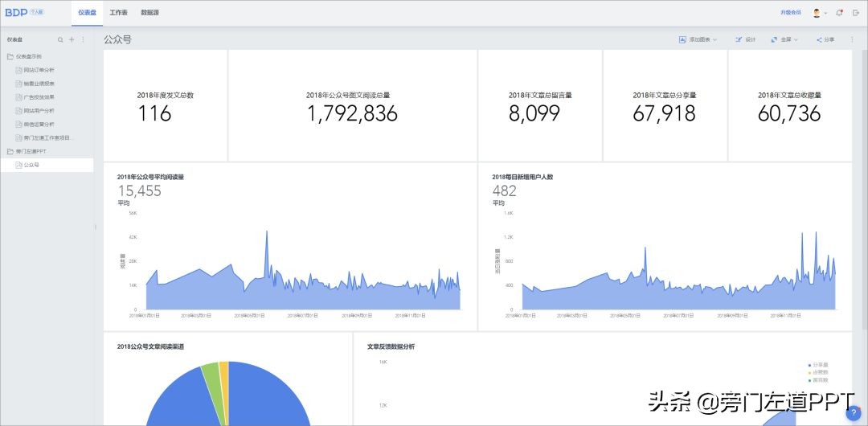This screenshot has height=426, width=868.
Task: Click the 公众号 page title
Action: point(117,40)
